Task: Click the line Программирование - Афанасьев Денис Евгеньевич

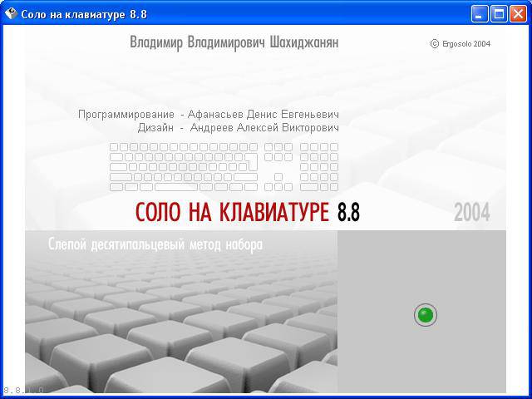Action: 209,115
